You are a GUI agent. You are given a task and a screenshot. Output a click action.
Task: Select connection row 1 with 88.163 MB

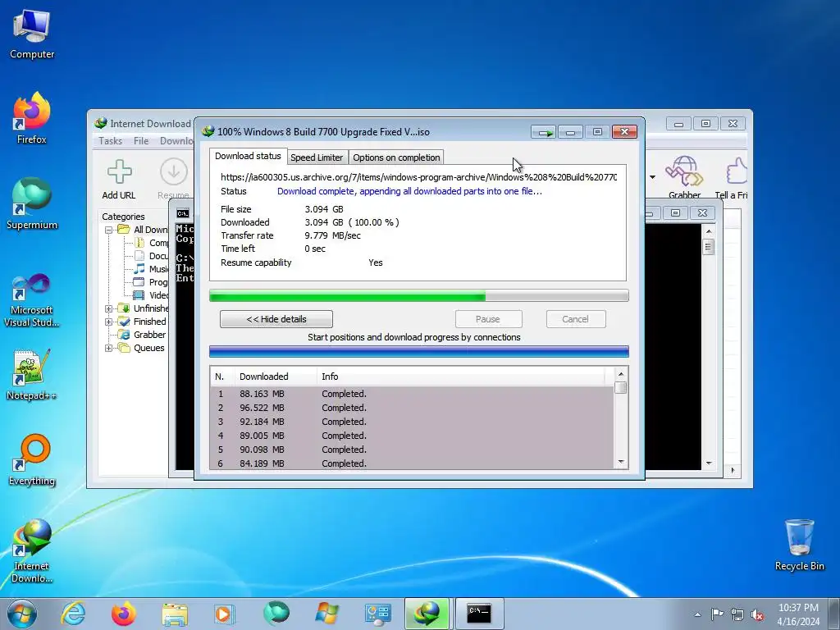click(x=412, y=394)
